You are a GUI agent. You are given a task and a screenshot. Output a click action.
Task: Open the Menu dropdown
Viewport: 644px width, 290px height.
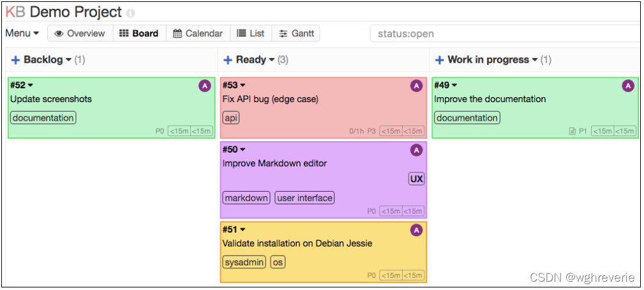(22, 33)
